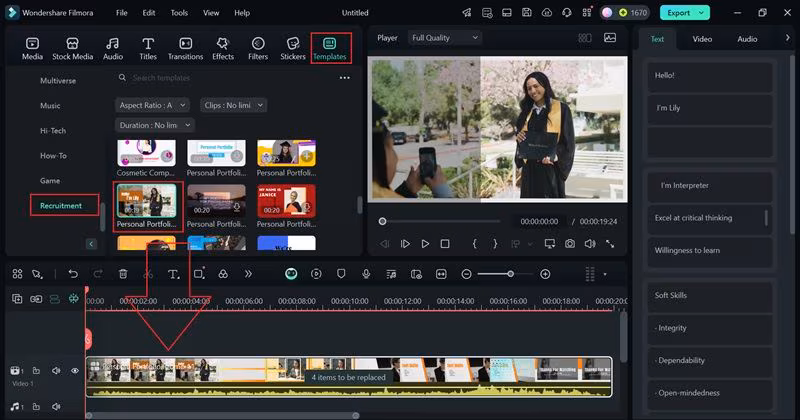Viewport: 800px width, 420px height.
Task: Delete selected clip with trash icon
Action: [x=123, y=274]
